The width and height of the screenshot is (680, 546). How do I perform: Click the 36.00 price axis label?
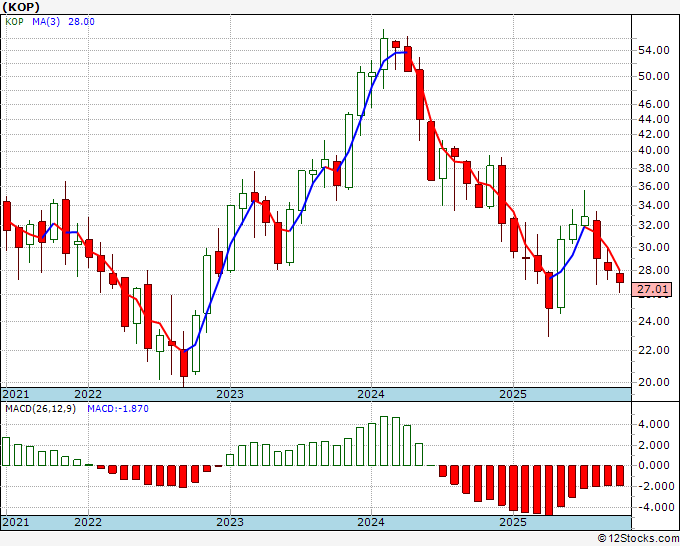coord(654,186)
